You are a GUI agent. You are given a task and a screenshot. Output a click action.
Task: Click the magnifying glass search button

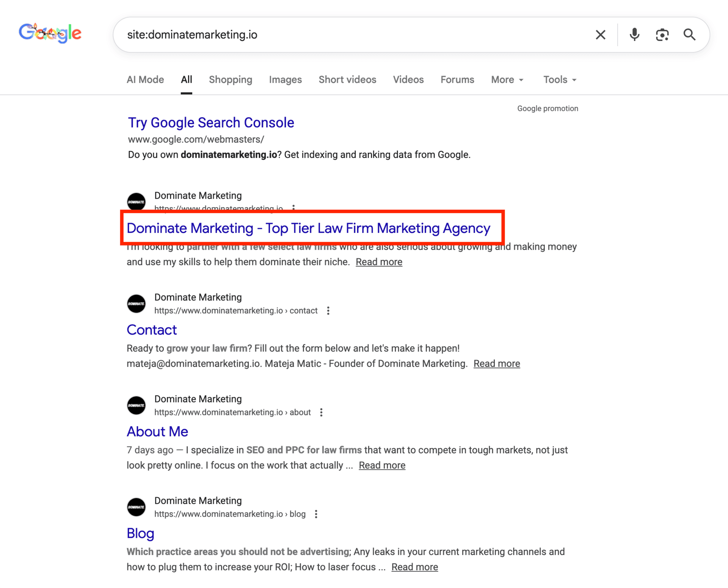689,35
